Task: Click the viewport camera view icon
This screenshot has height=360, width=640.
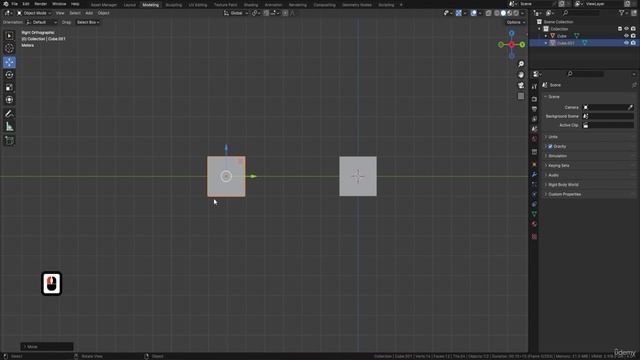Action: (x=521, y=85)
